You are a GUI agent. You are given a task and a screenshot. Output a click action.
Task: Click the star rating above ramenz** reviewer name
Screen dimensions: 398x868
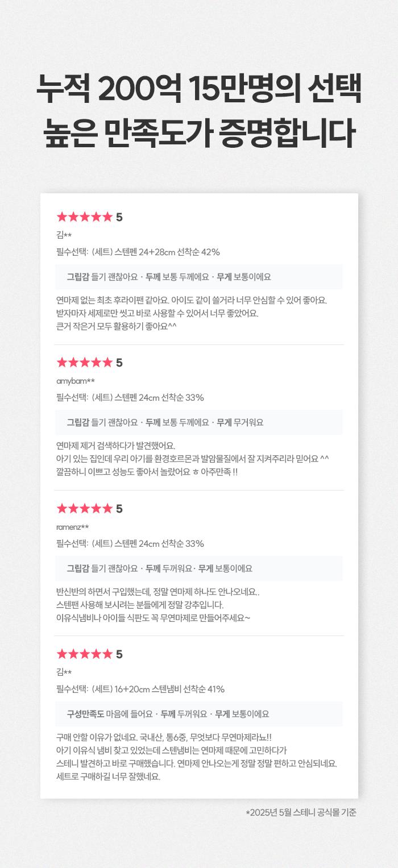[x=85, y=508]
